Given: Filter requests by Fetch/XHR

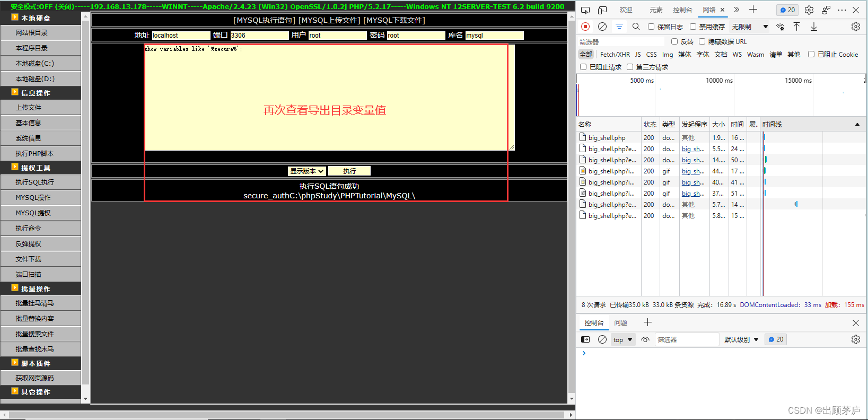Looking at the screenshot, I should (x=615, y=54).
